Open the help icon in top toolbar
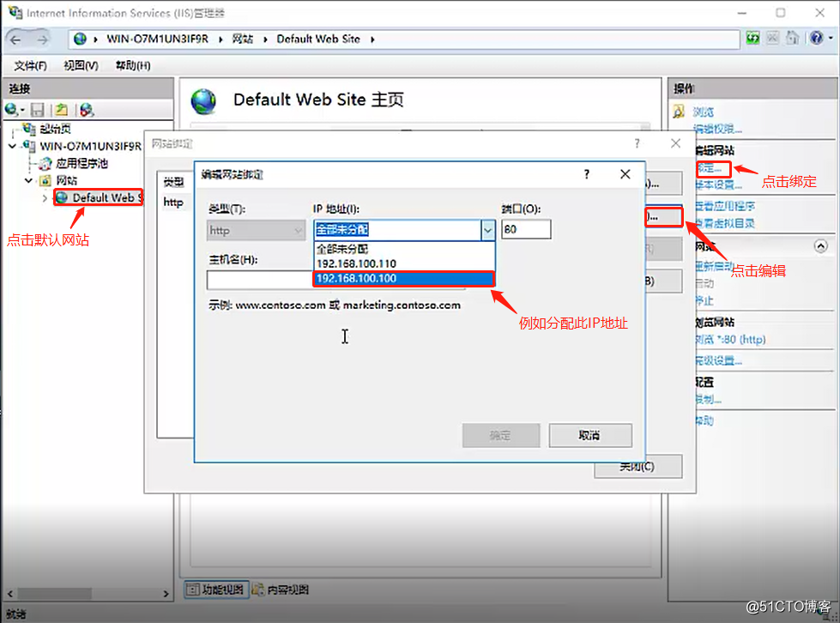The height and width of the screenshot is (623, 840). (817, 38)
